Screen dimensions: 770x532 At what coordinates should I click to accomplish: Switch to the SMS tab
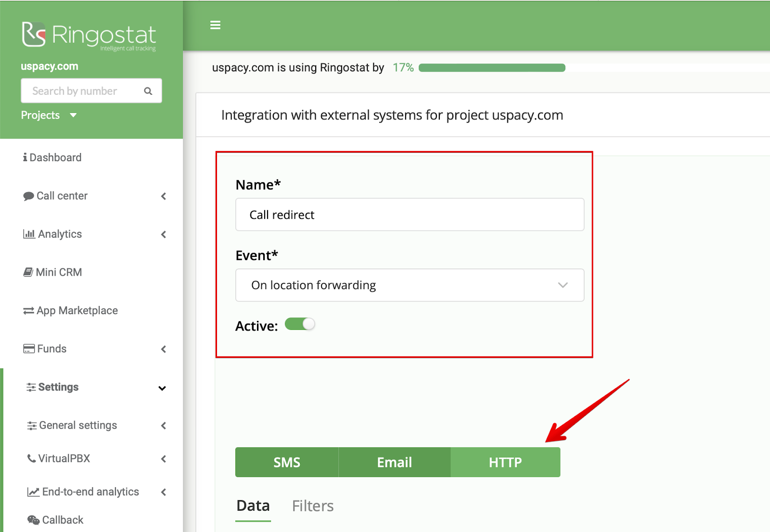click(287, 462)
